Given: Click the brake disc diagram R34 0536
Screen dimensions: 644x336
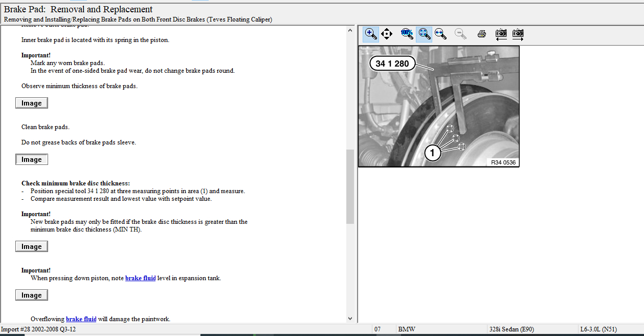Looking at the screenshot, I should pos(439,106).
